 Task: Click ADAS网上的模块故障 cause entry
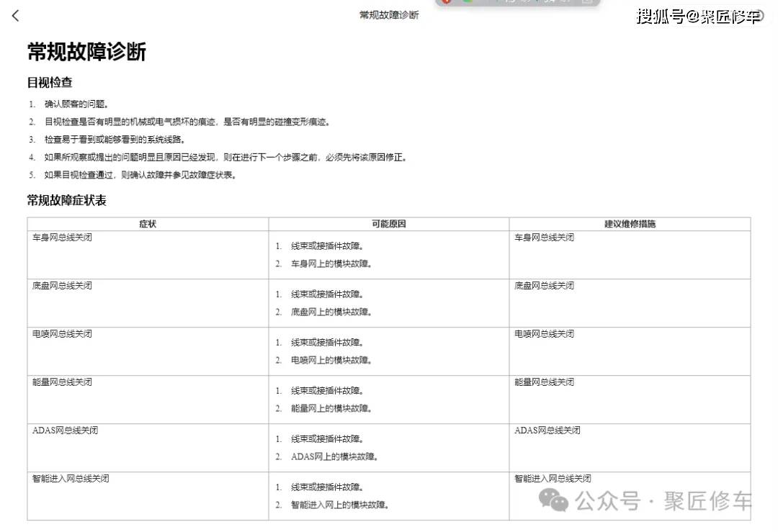pos(334,456)
